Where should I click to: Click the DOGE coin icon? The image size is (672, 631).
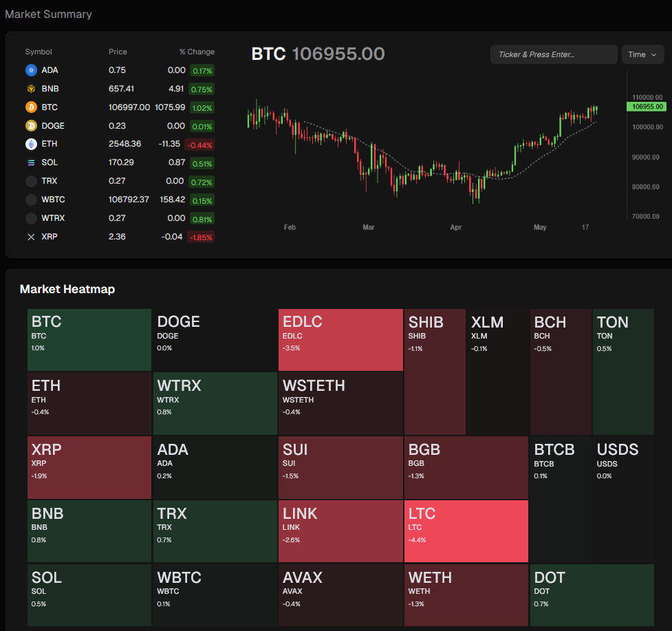click(x=31, y=126)
